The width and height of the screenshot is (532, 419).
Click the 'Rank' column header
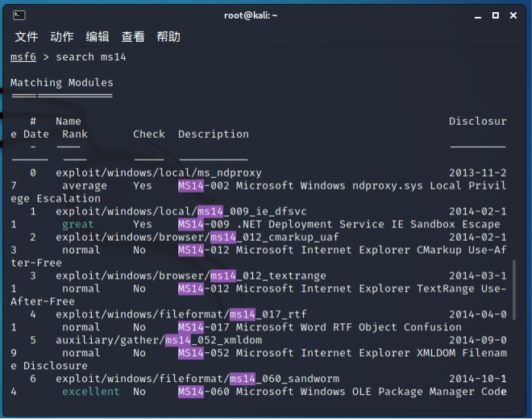tap(75, 135)
